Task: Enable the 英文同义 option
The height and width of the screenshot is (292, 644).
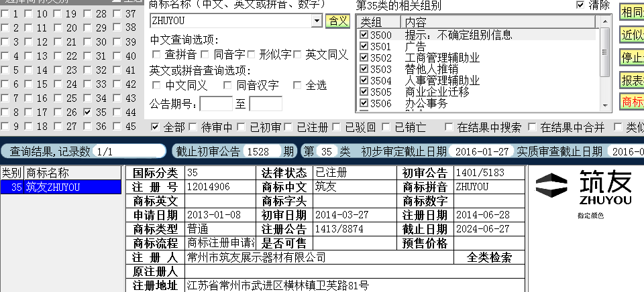Action: (x=297, y=54)
